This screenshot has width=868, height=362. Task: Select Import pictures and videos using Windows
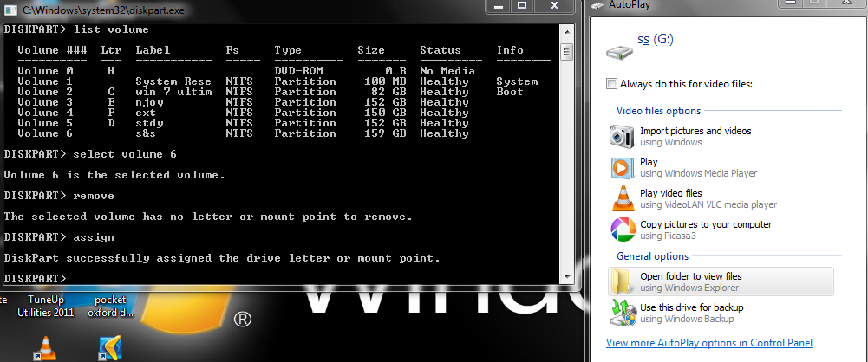[721, 136]
